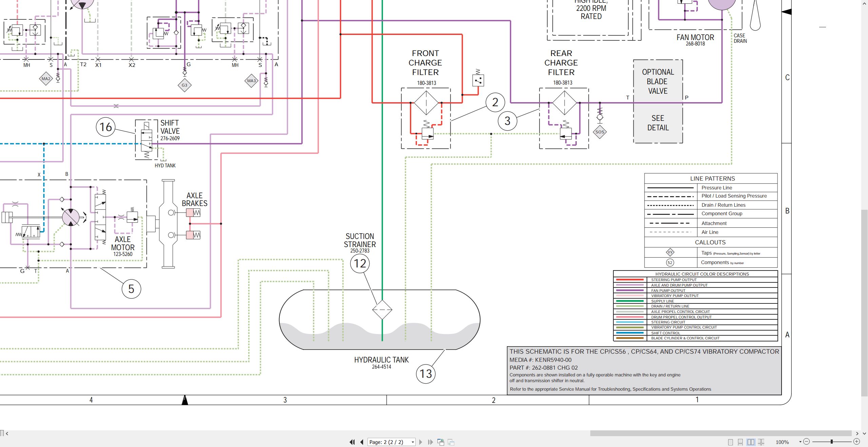Screen dimensions: 868x447
Task: Click the LINE PATTERNS legend heading
Action: pyautogui.click(x=712, y=179)
